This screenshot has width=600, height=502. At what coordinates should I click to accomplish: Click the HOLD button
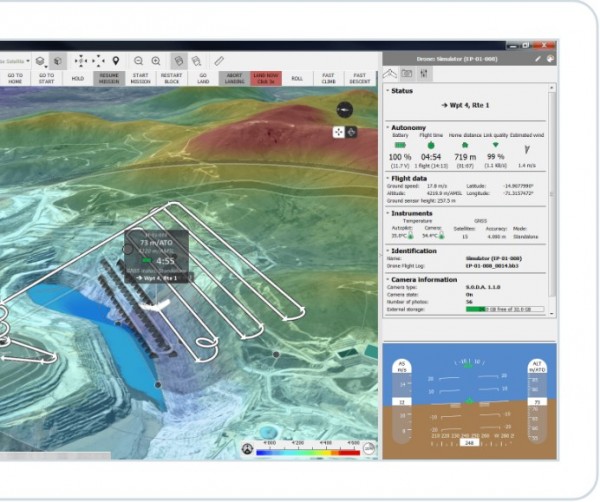coord(78,78)
